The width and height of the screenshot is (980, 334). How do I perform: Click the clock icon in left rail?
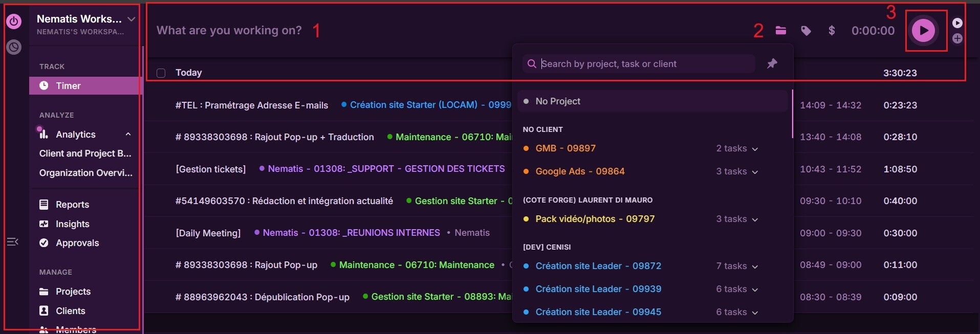tap(14, 47)
